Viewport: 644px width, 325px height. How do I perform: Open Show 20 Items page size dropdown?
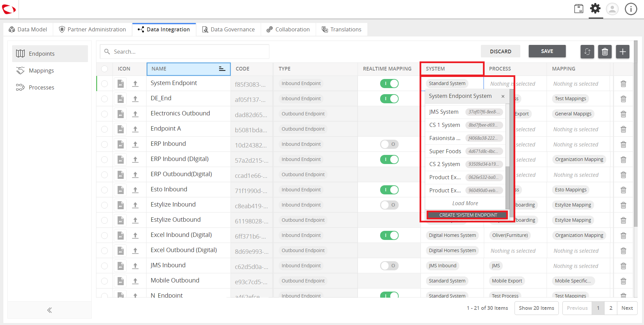coord(536,308)
